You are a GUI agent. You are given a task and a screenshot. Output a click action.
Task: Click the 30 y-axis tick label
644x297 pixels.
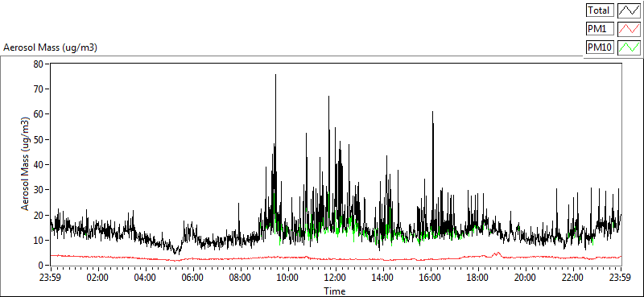click(39, 190)
